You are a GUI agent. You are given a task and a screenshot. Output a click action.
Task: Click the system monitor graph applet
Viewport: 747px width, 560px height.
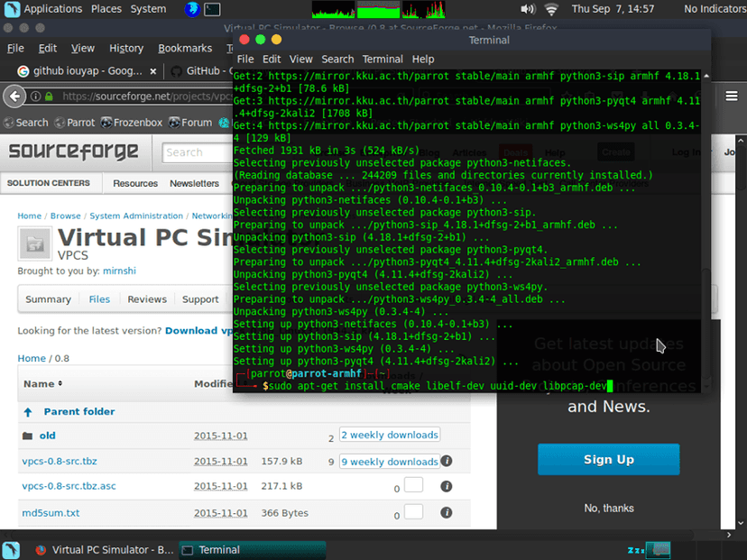click(x=379, y=9)
